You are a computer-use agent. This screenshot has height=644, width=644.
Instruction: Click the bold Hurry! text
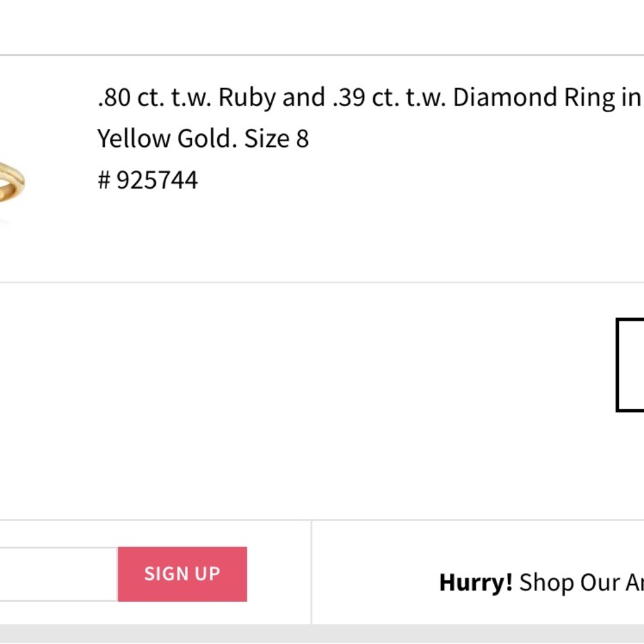coord(475,582)
